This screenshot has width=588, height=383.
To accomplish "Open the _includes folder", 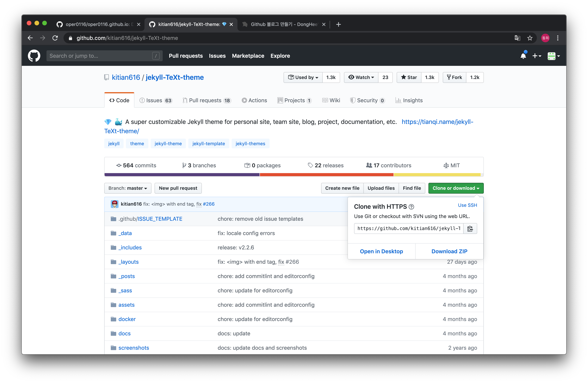I will (x=130, y=248).
